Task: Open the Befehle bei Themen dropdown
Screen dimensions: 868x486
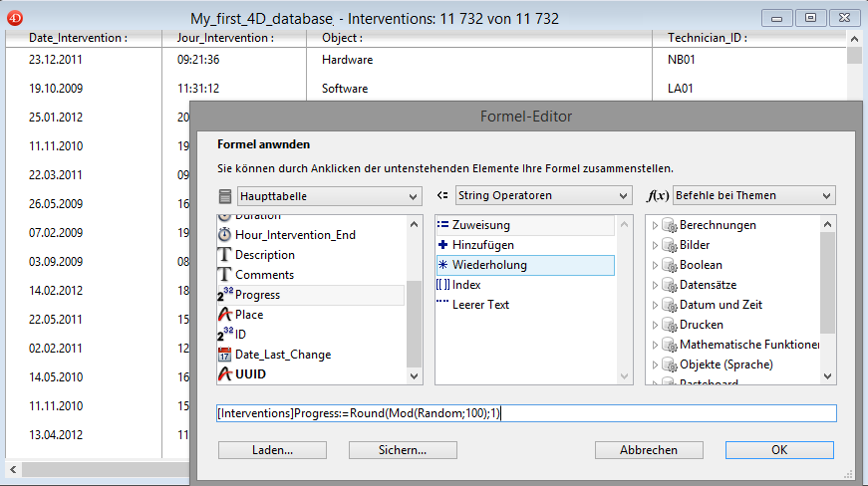Action: click(753, 196)
